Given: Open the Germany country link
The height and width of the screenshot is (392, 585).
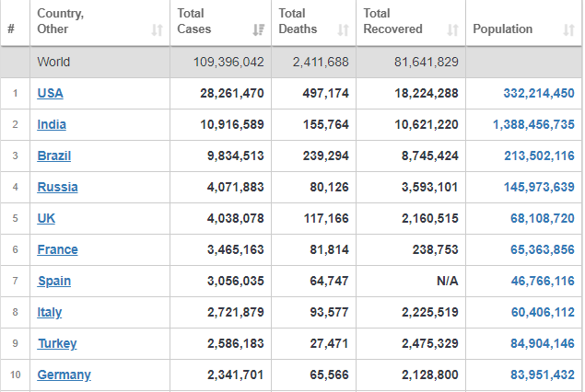Looking at the screenshot, I should click(64, 375).
